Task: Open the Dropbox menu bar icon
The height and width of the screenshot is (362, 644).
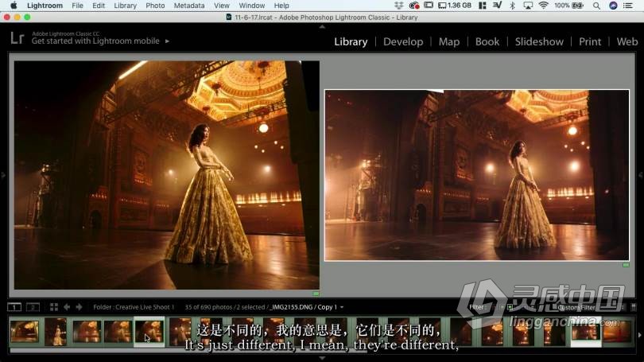Action: pyautogui.click(x=398, y=6)
